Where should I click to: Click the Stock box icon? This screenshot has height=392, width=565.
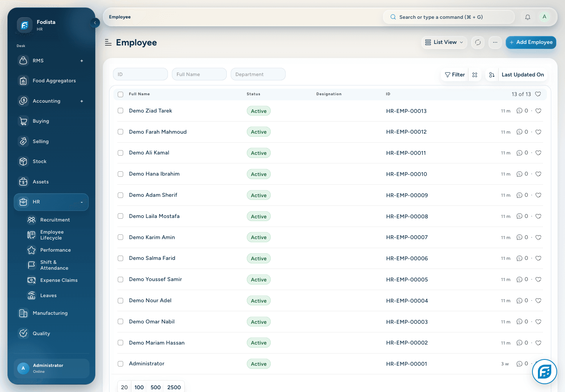click(24, 162)
